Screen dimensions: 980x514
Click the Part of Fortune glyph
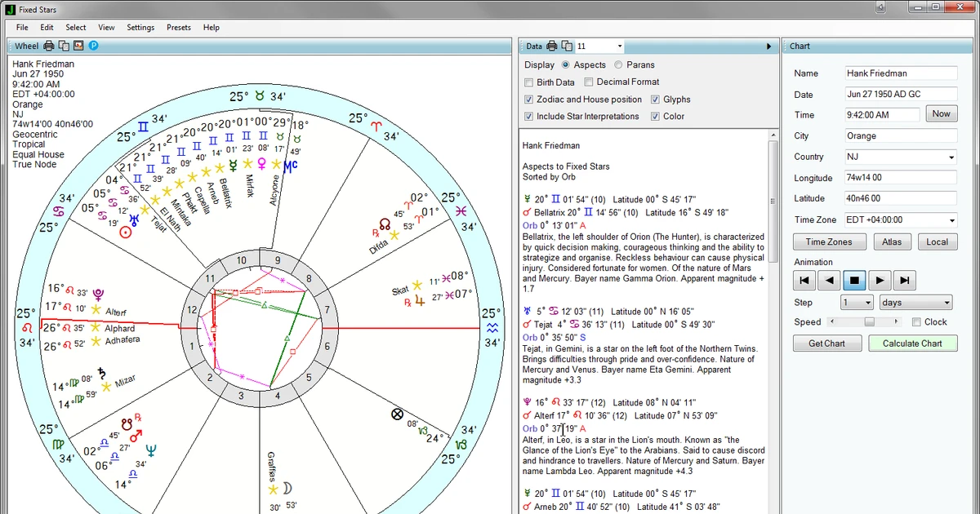[398, 414]
